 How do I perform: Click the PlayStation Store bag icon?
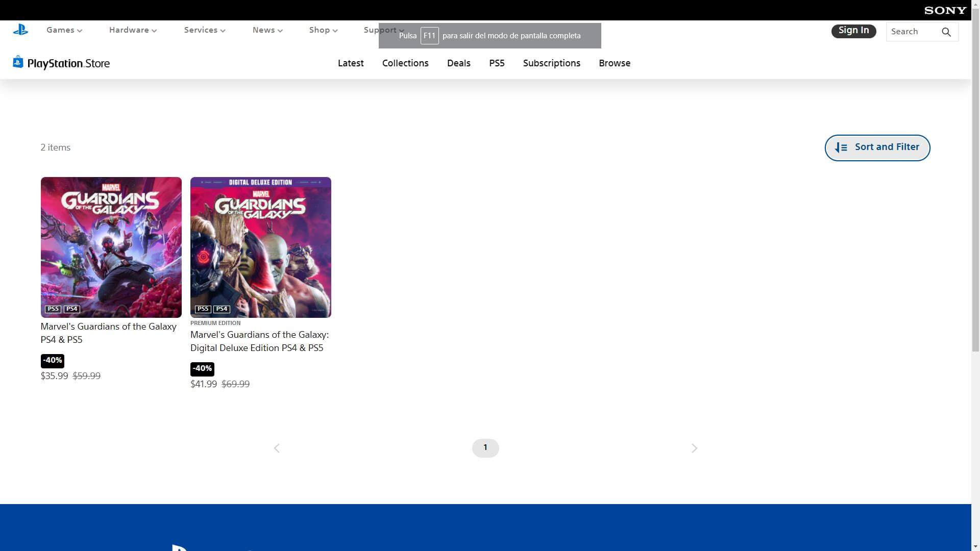(18, 62)
